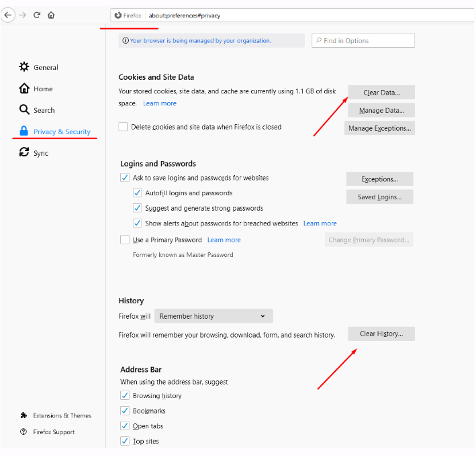Click 'Formerly known as Master Password' text

tap(183, 255)
